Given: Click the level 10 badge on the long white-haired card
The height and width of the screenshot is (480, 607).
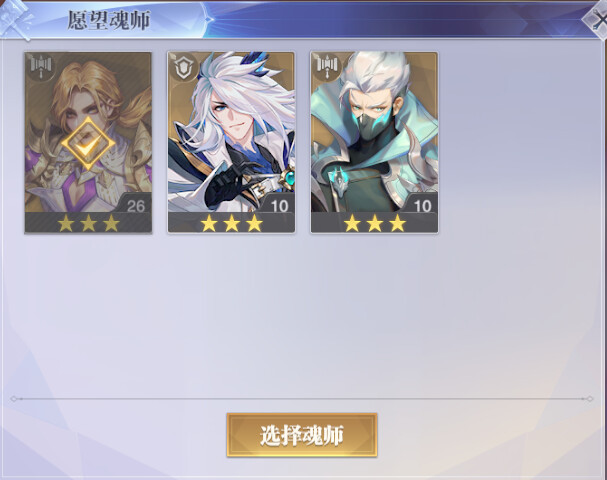Looking at the screenshot, I should tap(279, 206).
